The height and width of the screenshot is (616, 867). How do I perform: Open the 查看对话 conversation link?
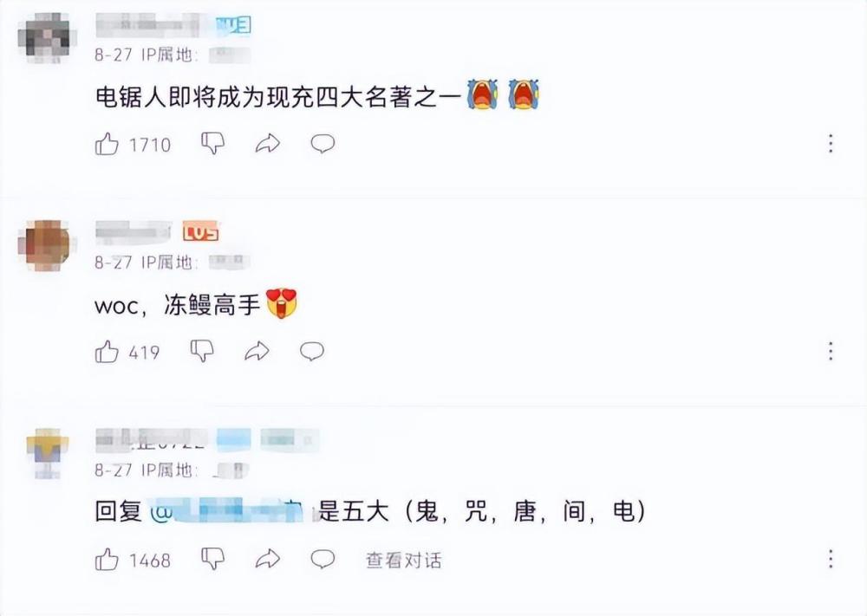[404, 561]
